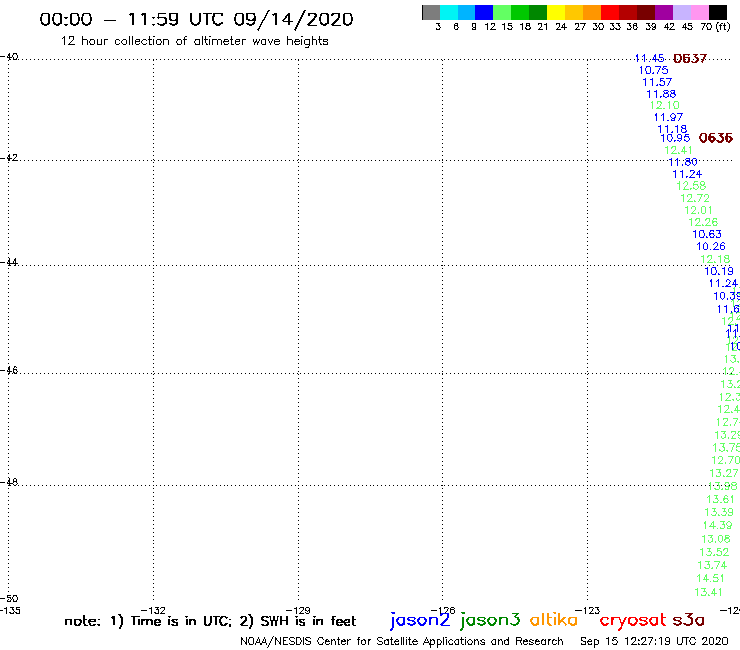Pick the orange swatch in the color scale
Image resolution: width=740 pixels, height=650 pixels.
(x=592, y=13)
